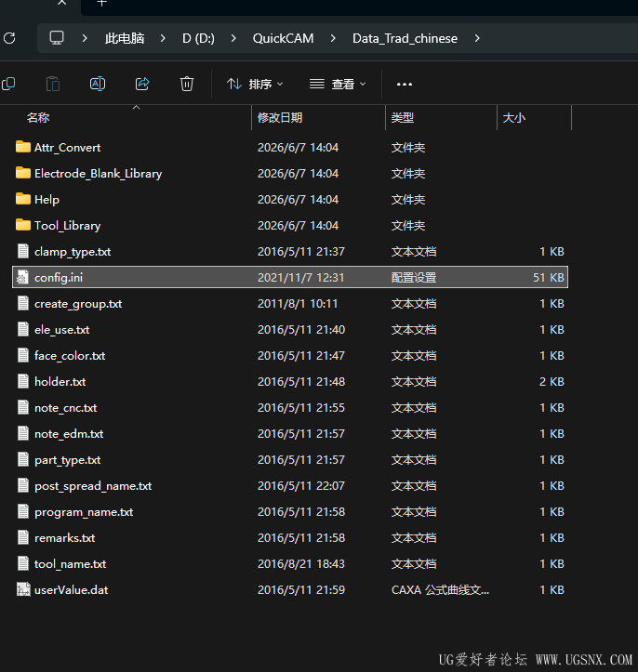The width and height of the screenshot is (638, 672).
Task: Select the remarks.txt file name
Action: point(65,538)
